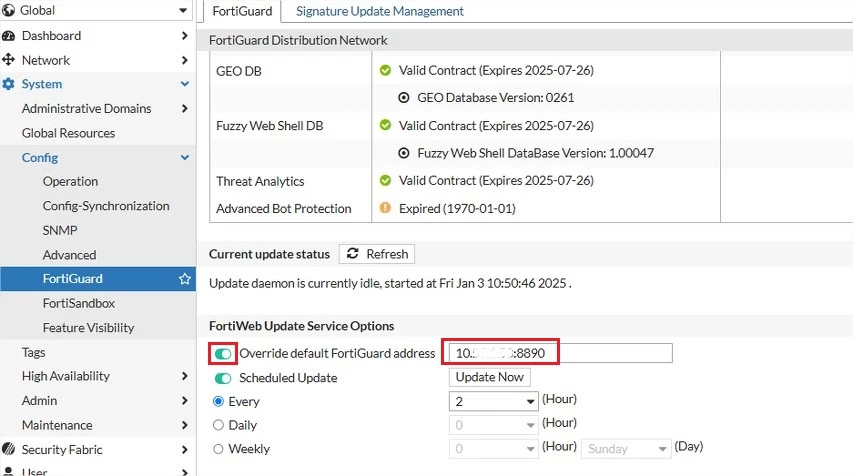Switch to Signature Update Management tab

coord(380,11)
